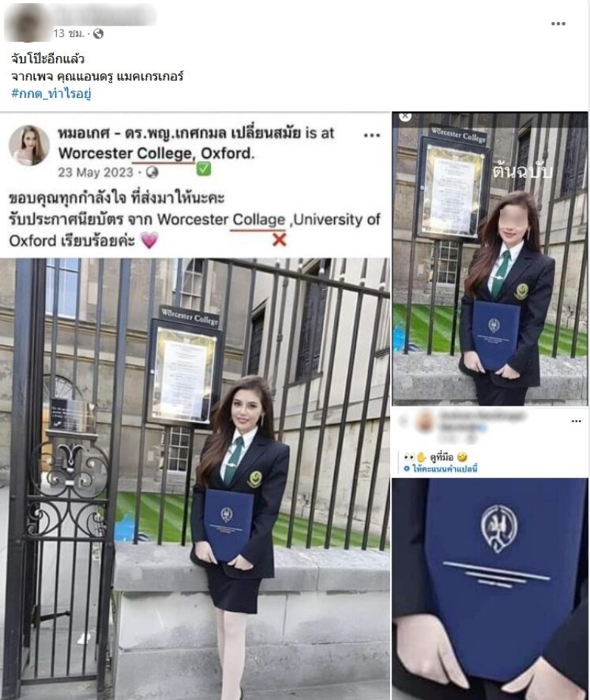This screenshot has width=590, height=700.
Task: Close the original photo with the X icon
Action: [405, 116]
